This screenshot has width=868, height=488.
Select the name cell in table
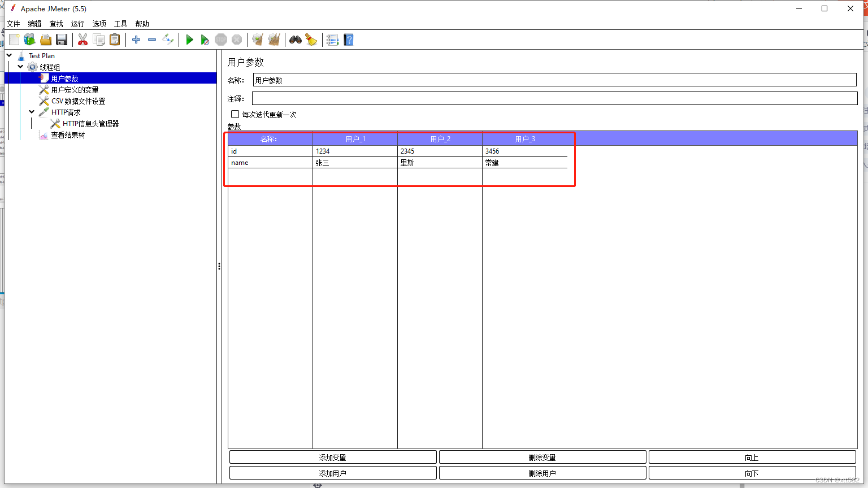click(x=270, y=162)
